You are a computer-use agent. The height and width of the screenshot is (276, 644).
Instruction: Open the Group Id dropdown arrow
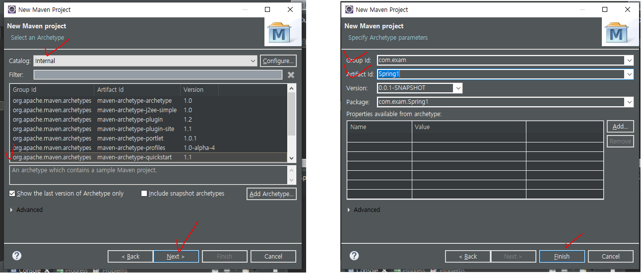[629, 60]
